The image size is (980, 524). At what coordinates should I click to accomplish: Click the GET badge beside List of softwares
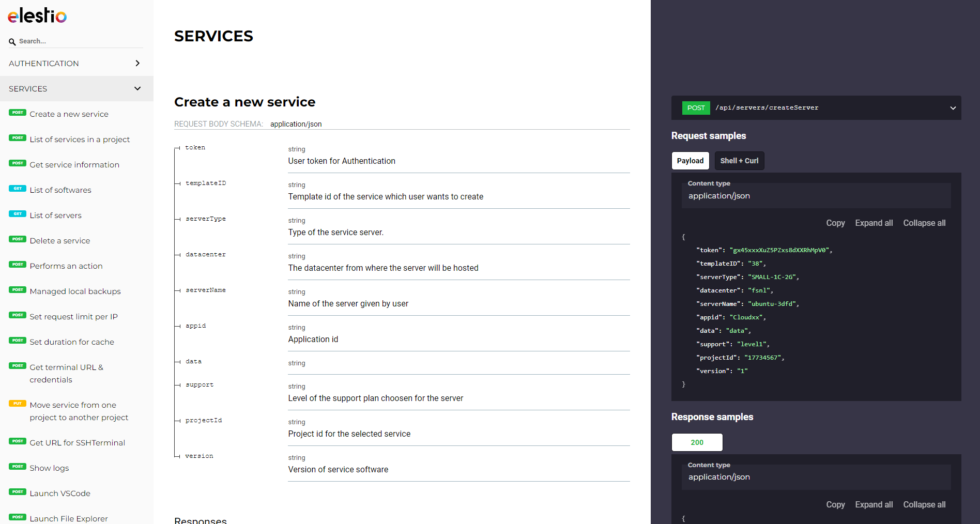coord(18,189)
